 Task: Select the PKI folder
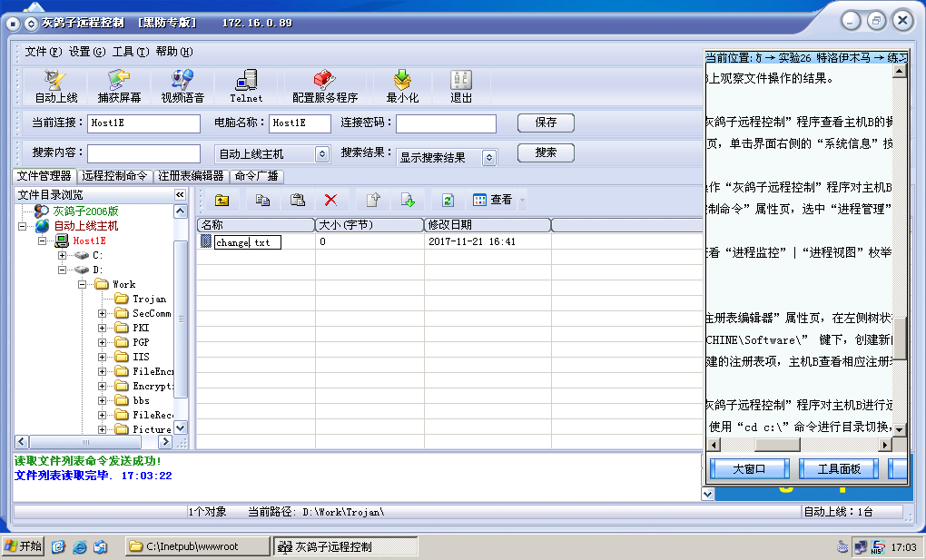[x=141, y=328]
